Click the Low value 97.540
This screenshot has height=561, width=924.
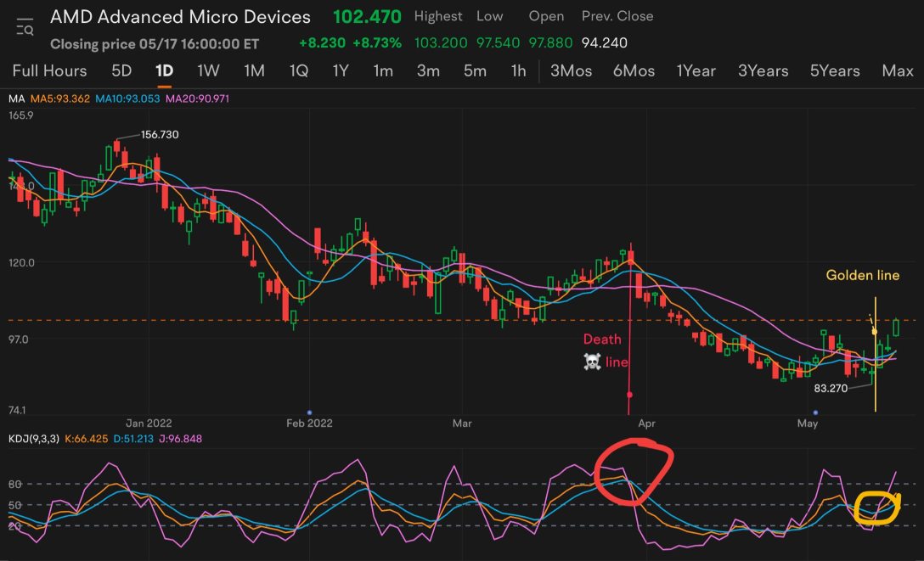click(x=498, y=43)
